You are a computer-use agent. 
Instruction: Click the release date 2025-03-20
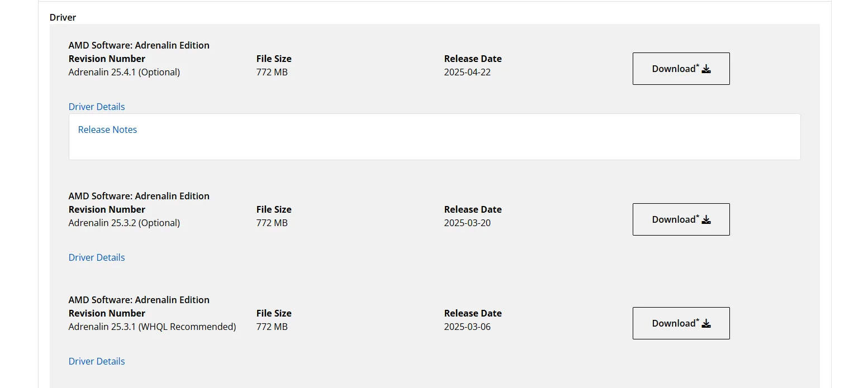467,223
